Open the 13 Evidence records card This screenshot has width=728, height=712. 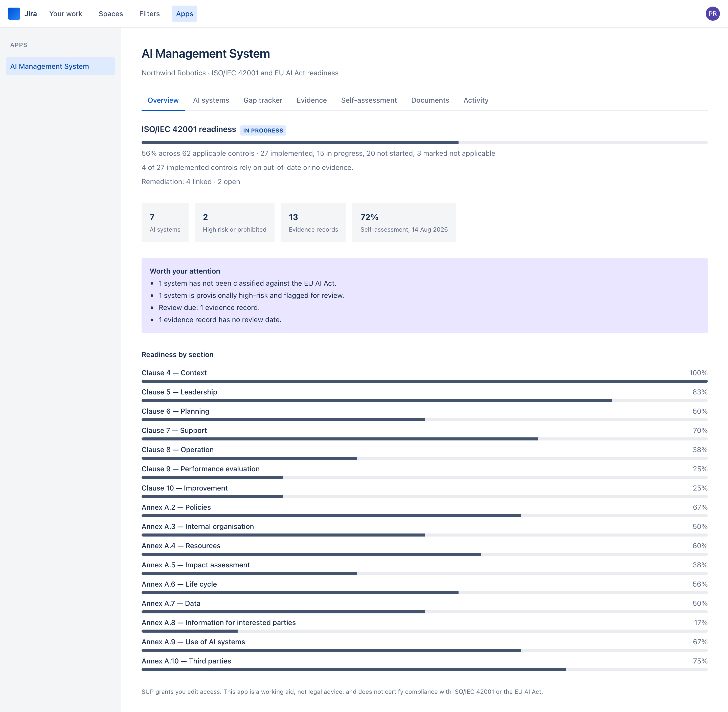pos(313,222)
